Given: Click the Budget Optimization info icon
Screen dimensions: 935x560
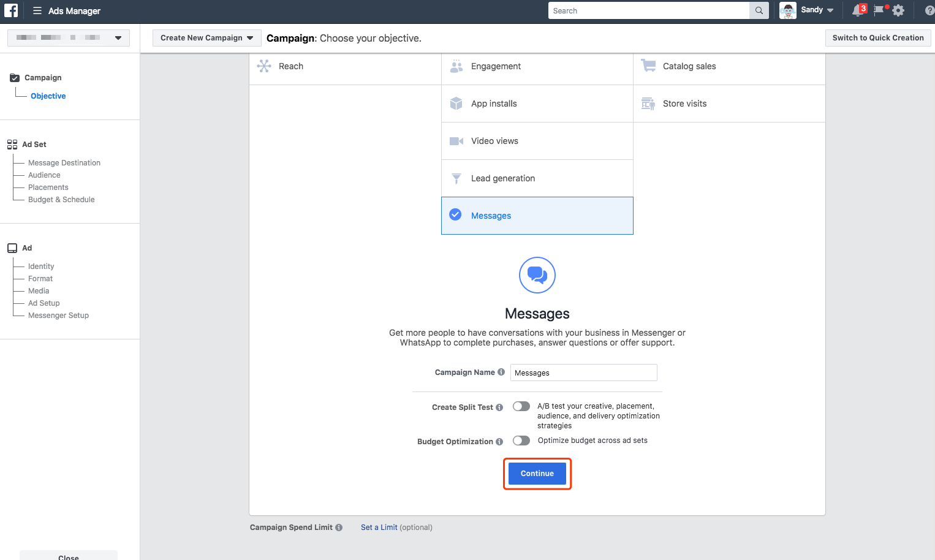Looking at the screenshot, I should [499, 442].
